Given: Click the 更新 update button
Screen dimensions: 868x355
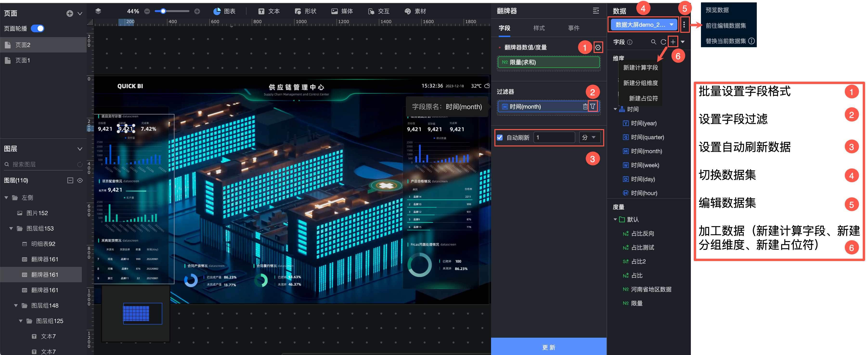Looking at the screenshot, I should [549, 347].
